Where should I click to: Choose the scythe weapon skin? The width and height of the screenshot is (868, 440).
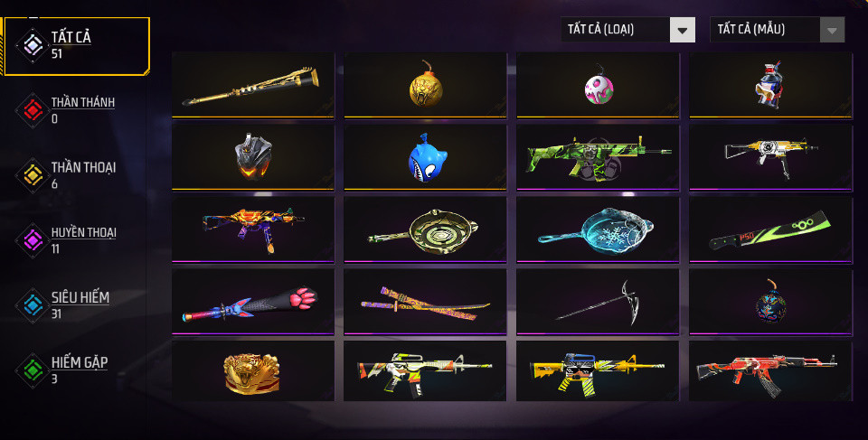[x=598, y=302]
